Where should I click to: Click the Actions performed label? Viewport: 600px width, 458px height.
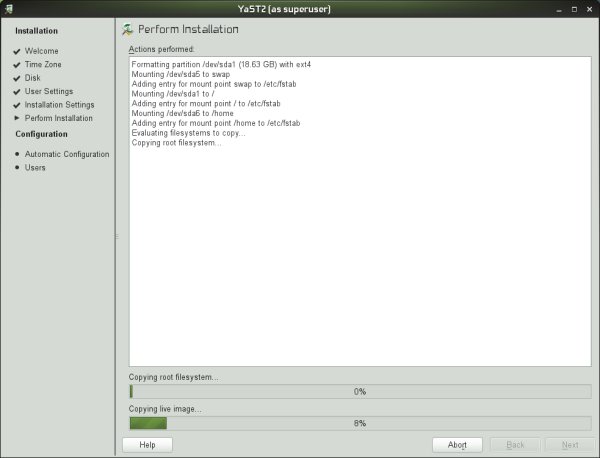coord(161,49)
